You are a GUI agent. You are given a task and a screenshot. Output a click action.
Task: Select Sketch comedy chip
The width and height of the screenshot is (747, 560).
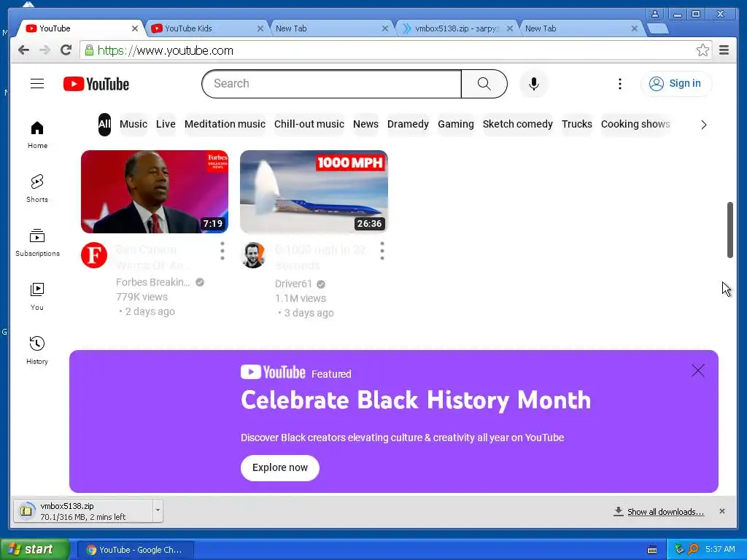518,124
